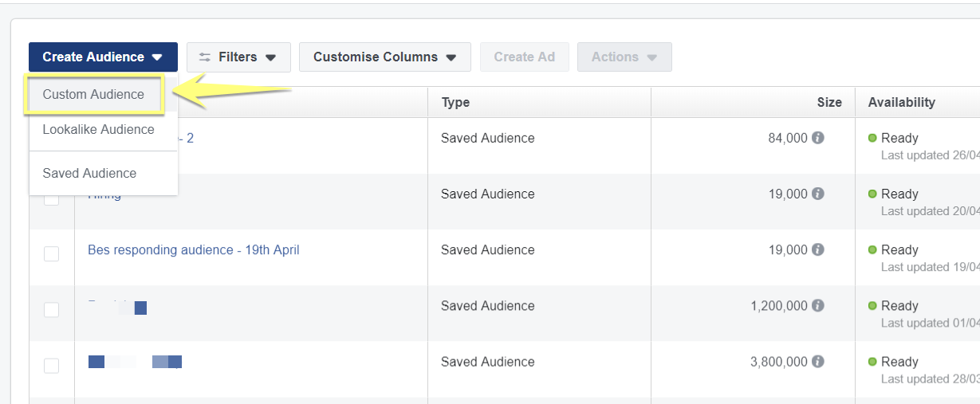Tick checkbox for the 1,200,000 size row
The image size is (980, 404).
click(51, 310)
